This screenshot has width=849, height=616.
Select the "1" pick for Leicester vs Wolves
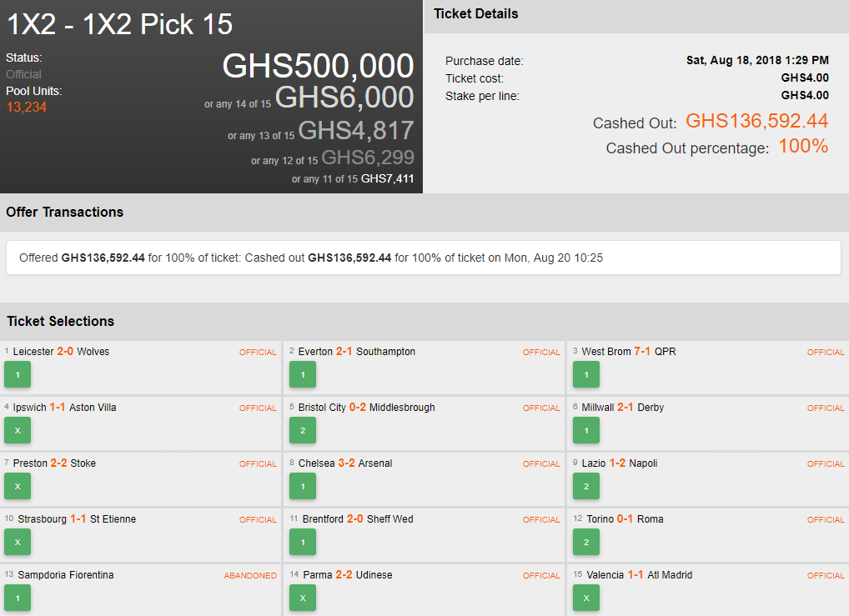coord(18,374)
